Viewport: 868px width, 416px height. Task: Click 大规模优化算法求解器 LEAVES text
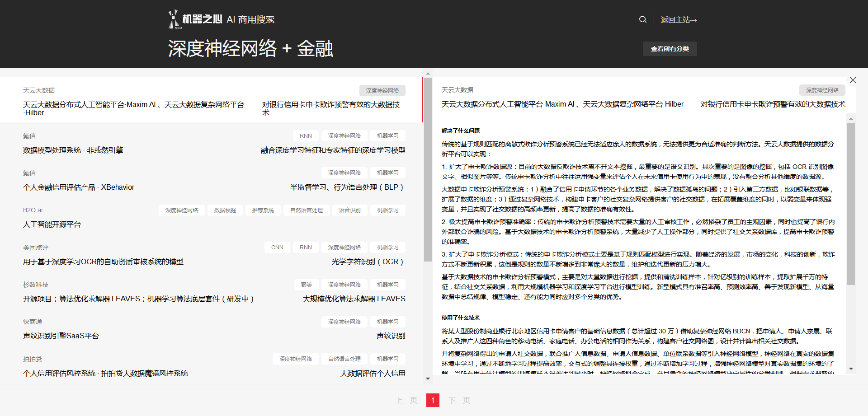pos(354,299)
